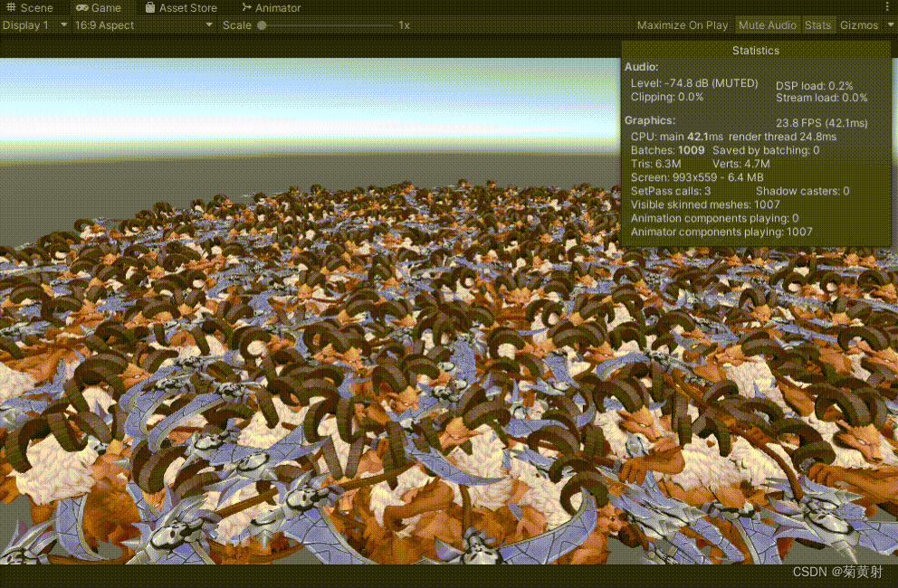Click 'Clipping: 0.0%' text

tap(667, 97)
